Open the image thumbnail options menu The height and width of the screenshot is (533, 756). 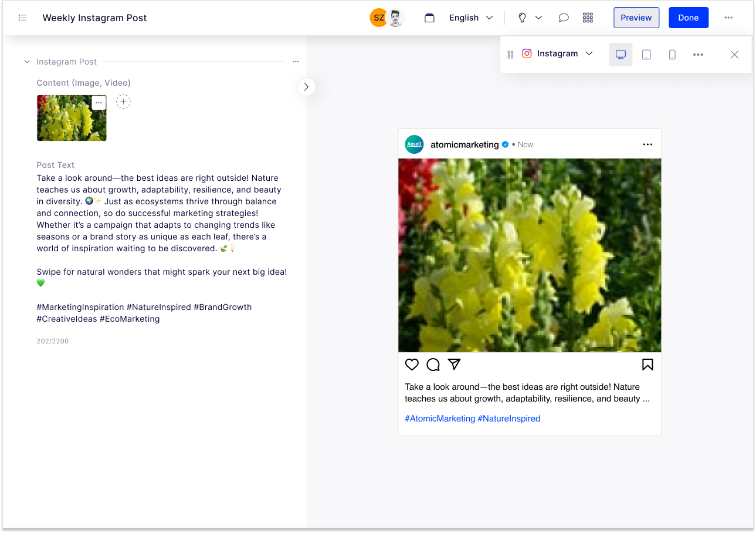click(x=99, y=103)
